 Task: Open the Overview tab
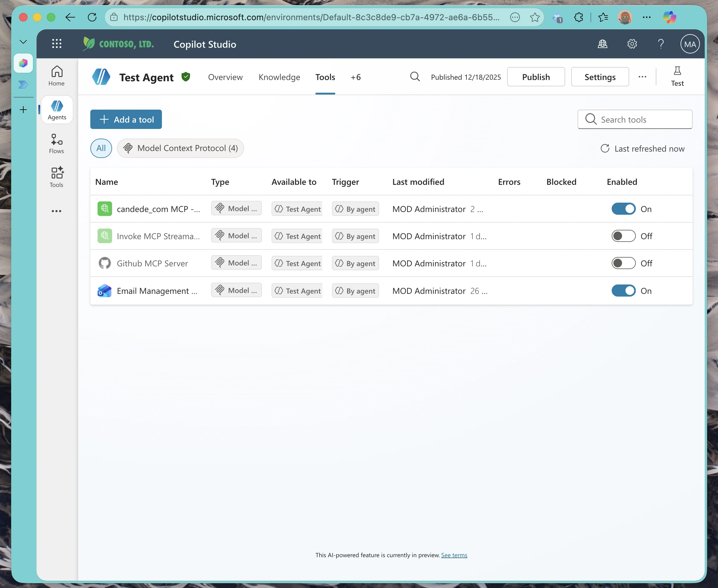point(225,77)
